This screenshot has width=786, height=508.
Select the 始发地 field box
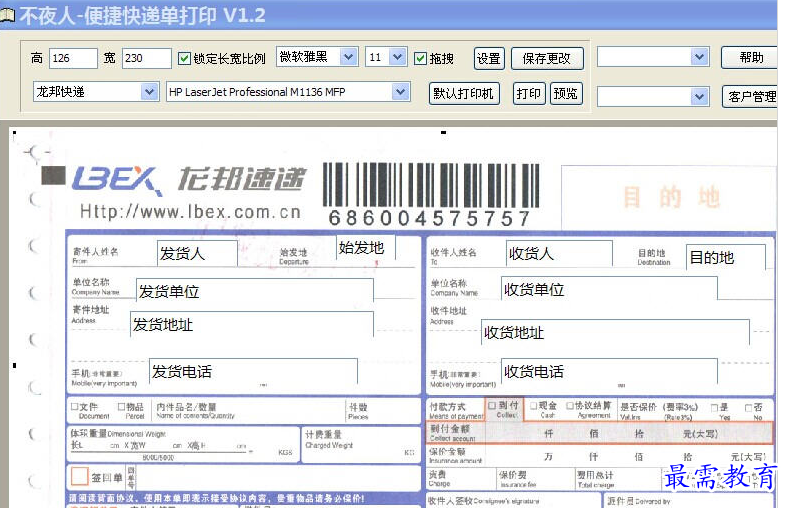click(365, 247)
